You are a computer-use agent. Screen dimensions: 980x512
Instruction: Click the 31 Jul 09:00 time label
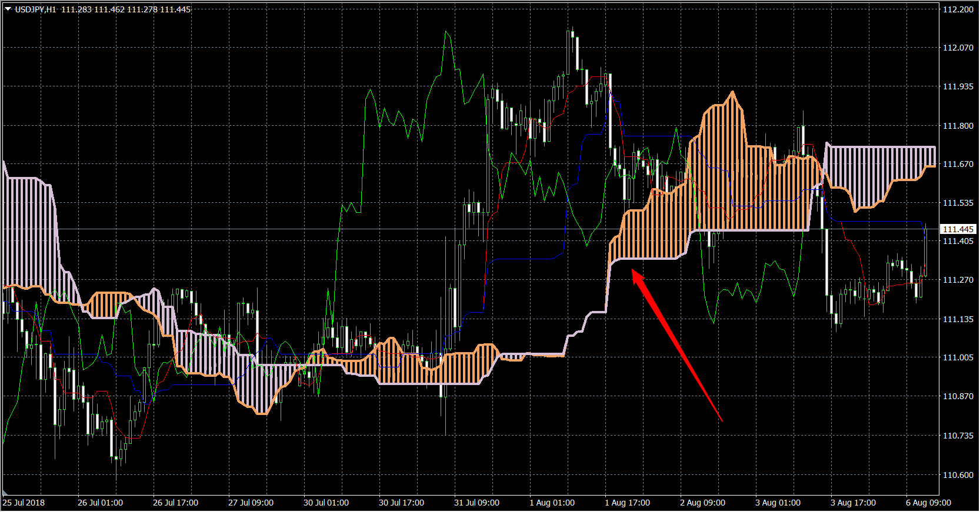coord(476,503)
